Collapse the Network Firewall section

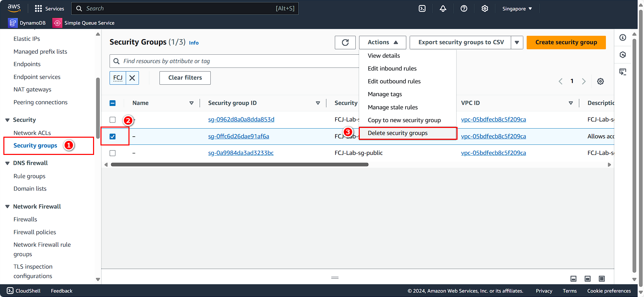pos(7,207)
